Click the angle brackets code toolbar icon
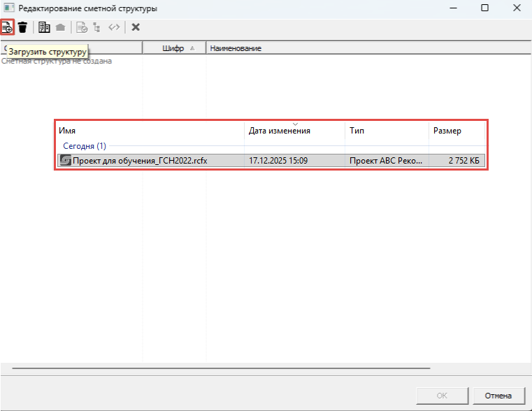532x411 pixels. [x=114, y=27]
